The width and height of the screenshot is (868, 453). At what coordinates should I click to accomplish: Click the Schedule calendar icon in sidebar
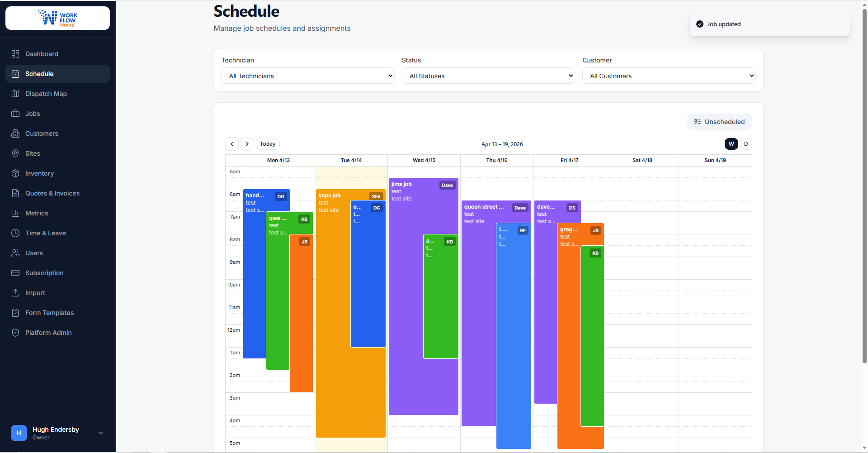pos(15,74)
